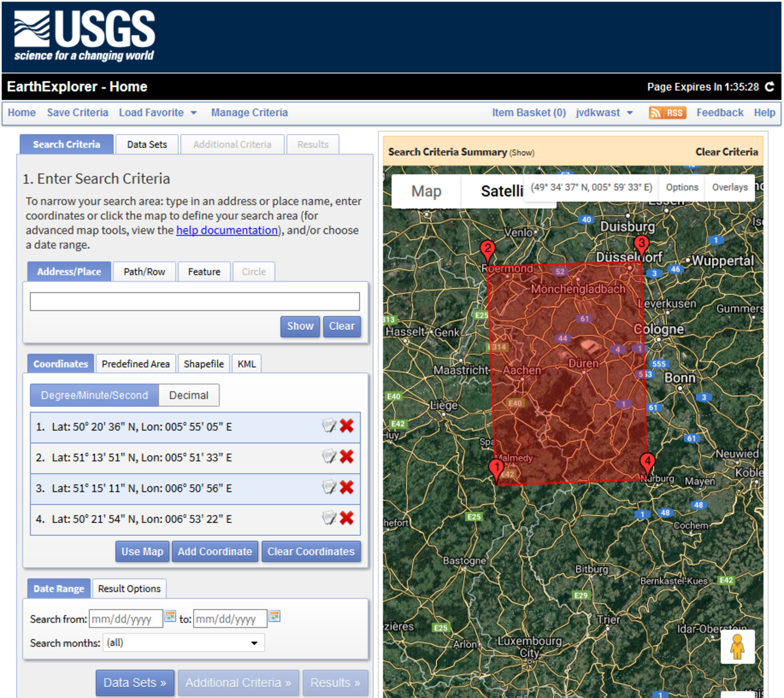This screenshot has height=698, width=784.
Task: Open the calendar picker for 'Search from' date
Action: (x=170, y=616)
